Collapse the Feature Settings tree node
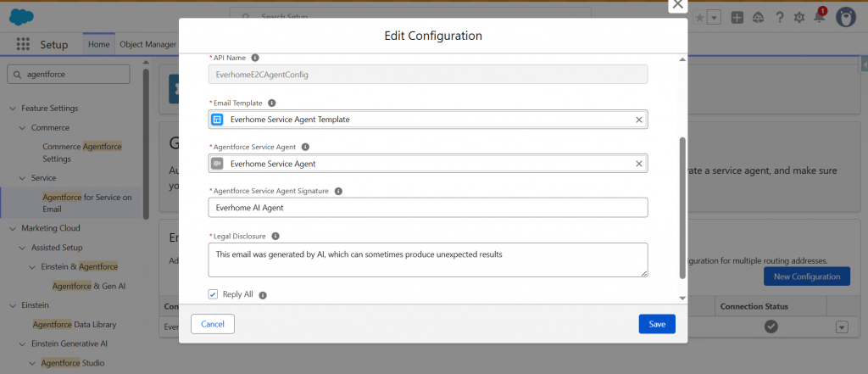Image resolution: width=868 pixels, height=374 pixels. tap(13, 109)
